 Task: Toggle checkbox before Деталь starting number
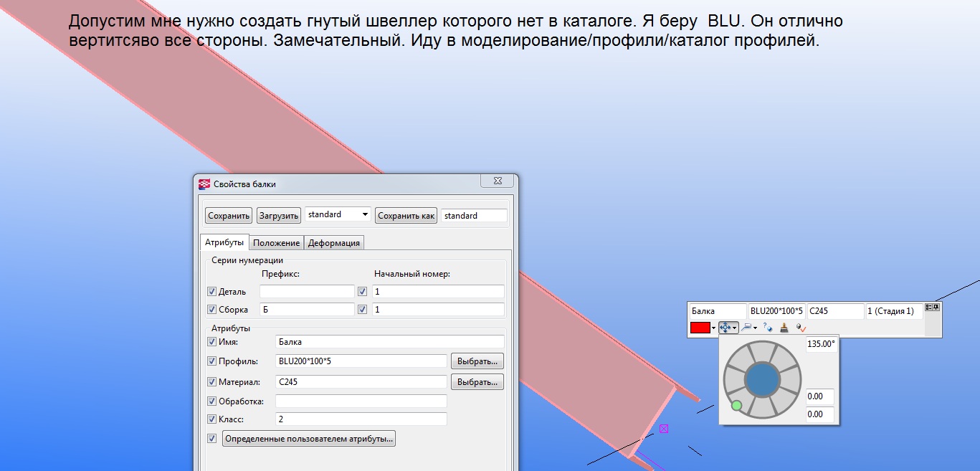coord(362,291)
